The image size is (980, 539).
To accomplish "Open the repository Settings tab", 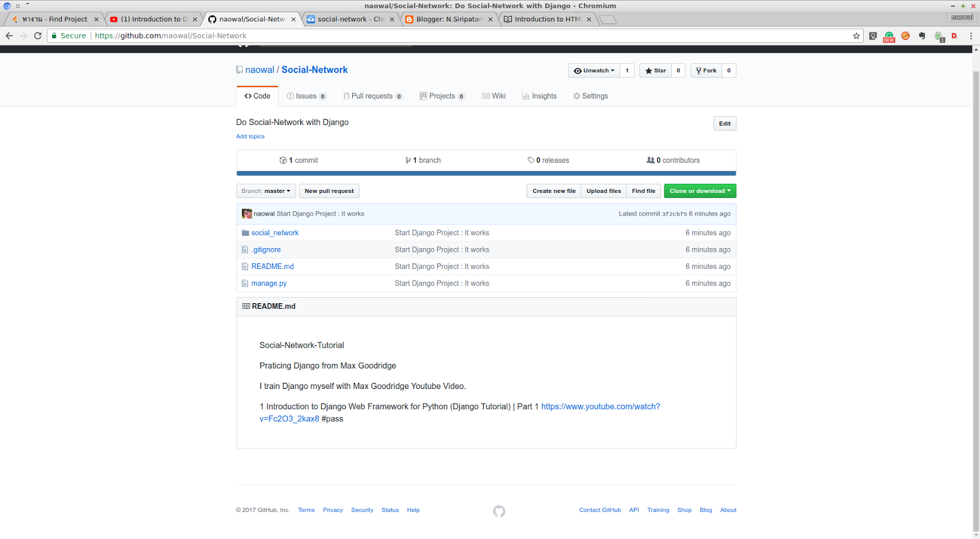I will 590,96.
